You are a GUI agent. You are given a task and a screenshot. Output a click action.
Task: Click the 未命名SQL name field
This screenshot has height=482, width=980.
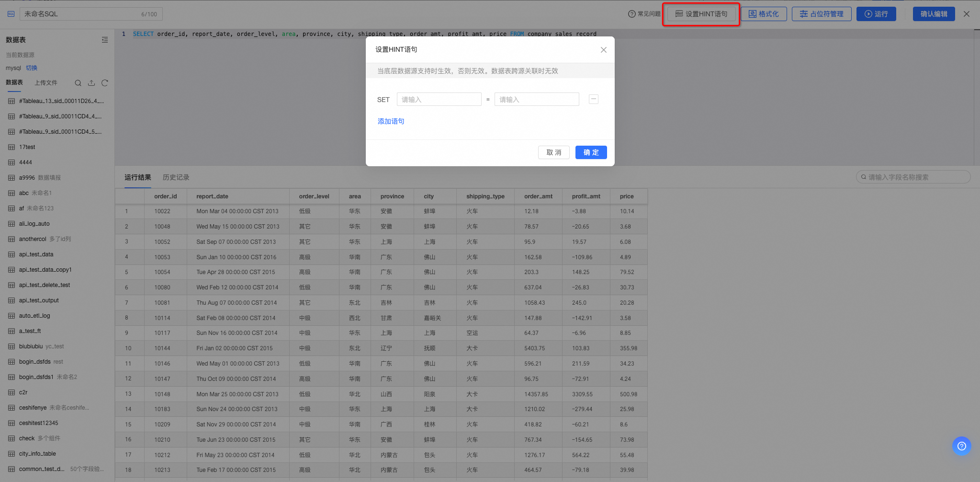click(91, 14)
